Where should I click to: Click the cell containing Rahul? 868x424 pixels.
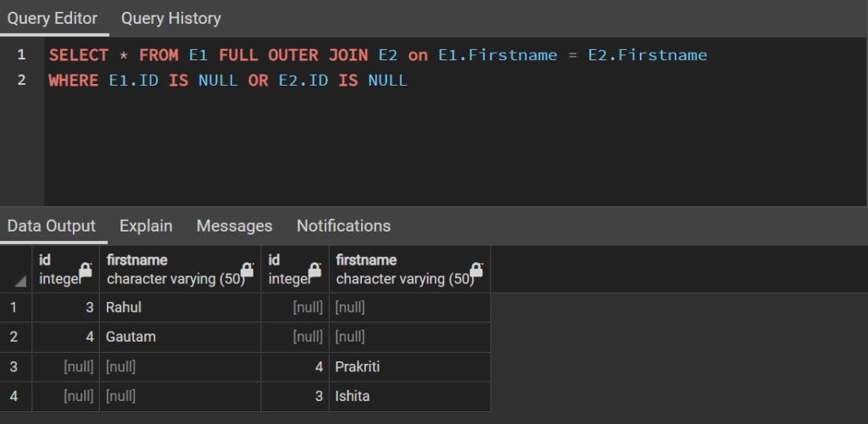click(180, 307)
